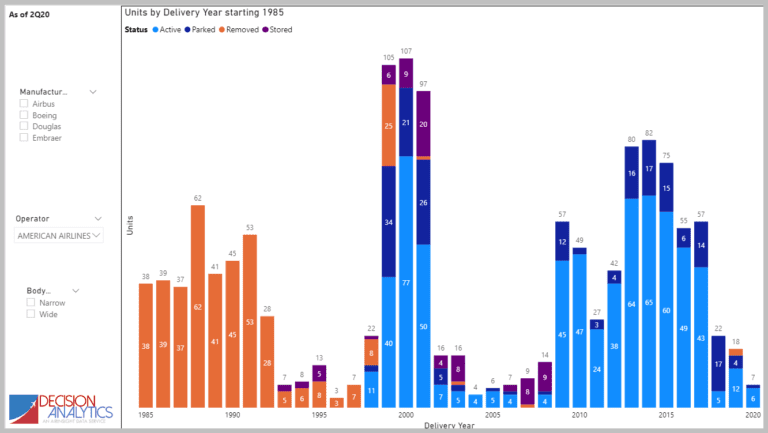Screen dimensions: 768x433
Task: Click the Stored legend purple dot
Action: pos(265,29)
